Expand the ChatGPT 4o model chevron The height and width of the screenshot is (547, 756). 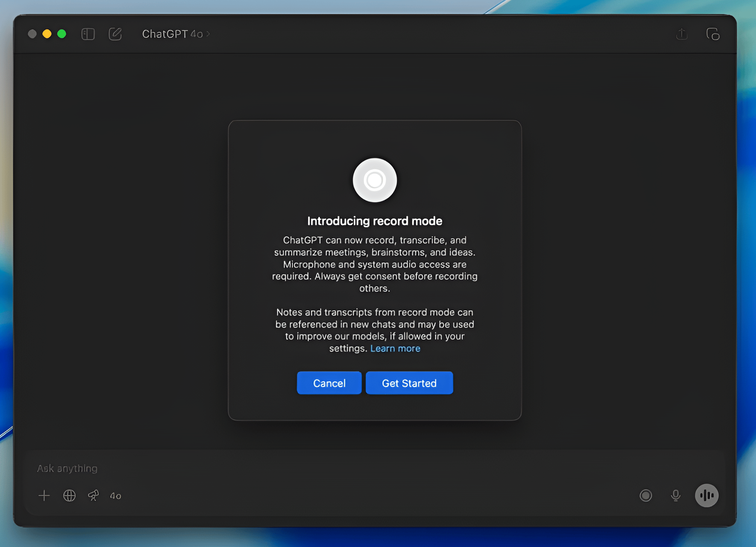pyautogui.click(x=208, y=34)
